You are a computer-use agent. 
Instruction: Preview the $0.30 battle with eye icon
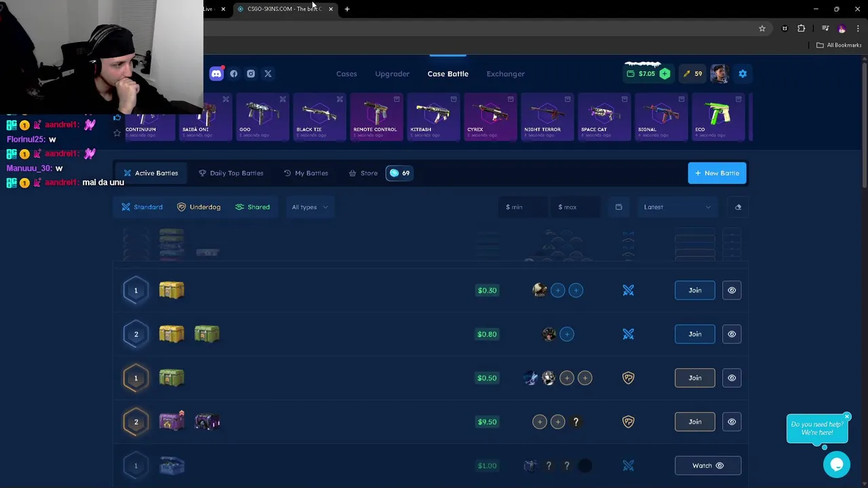tap(732, 290)
